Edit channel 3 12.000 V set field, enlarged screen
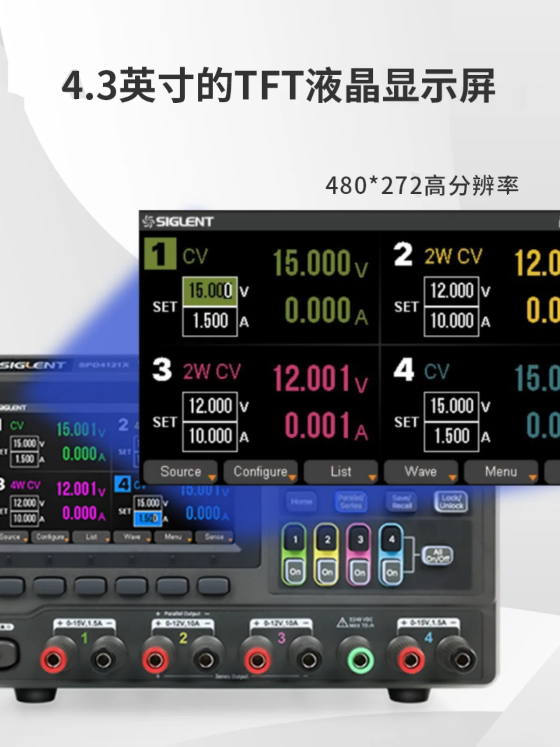This screenshot has height=747, width=560. (x=210, y=406)
